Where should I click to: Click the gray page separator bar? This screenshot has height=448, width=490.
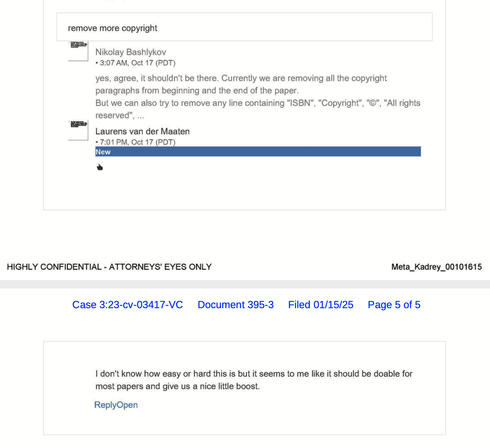(x=245, y=284)
